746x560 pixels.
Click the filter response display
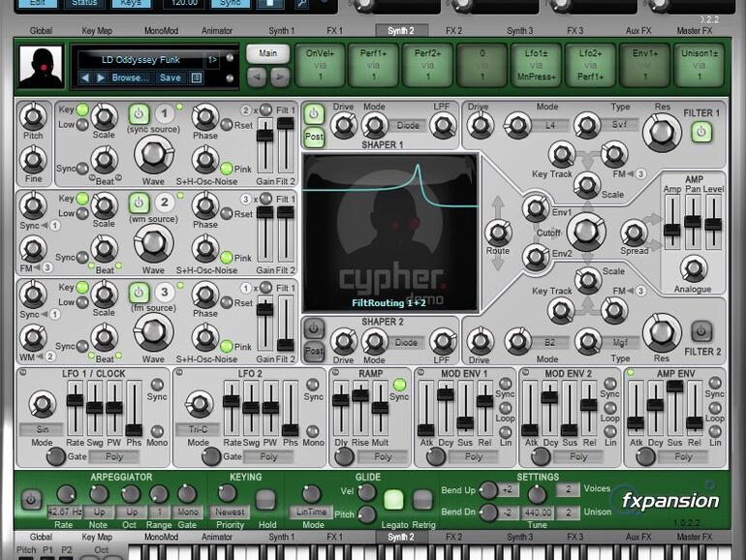point(390,233)
